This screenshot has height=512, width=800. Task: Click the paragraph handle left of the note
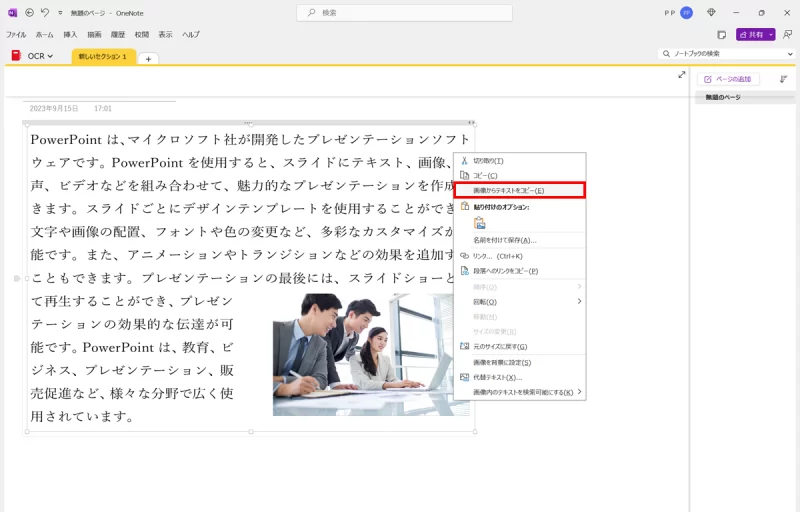click(17, 278)
